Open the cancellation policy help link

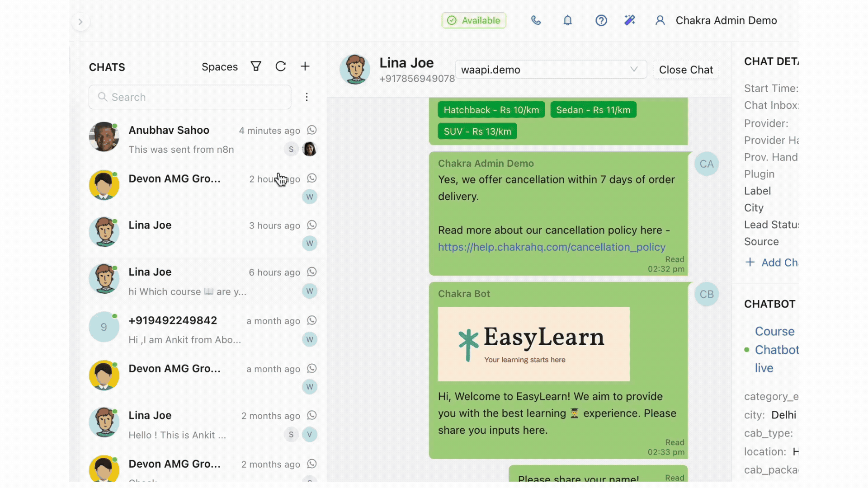pos(552,247)
